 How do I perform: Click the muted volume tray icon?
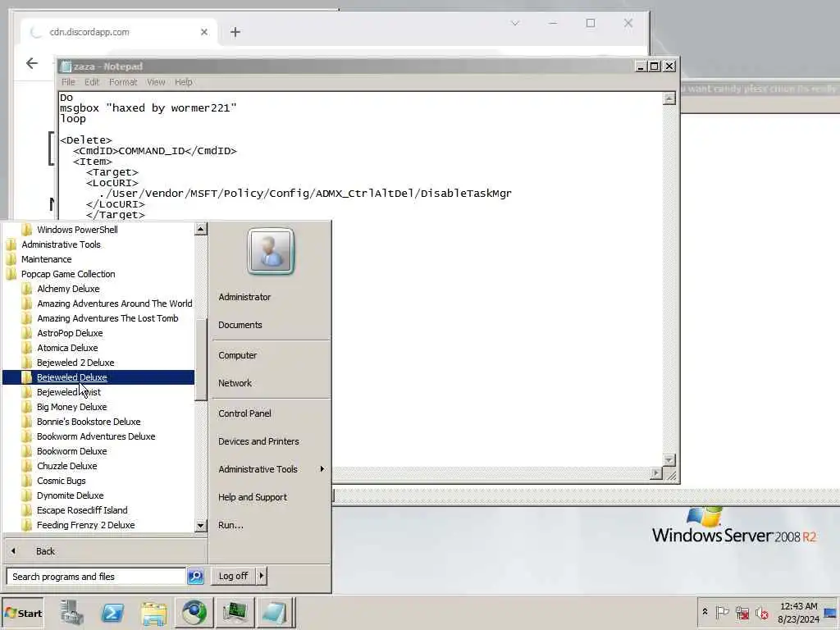(x=761, y=612)
